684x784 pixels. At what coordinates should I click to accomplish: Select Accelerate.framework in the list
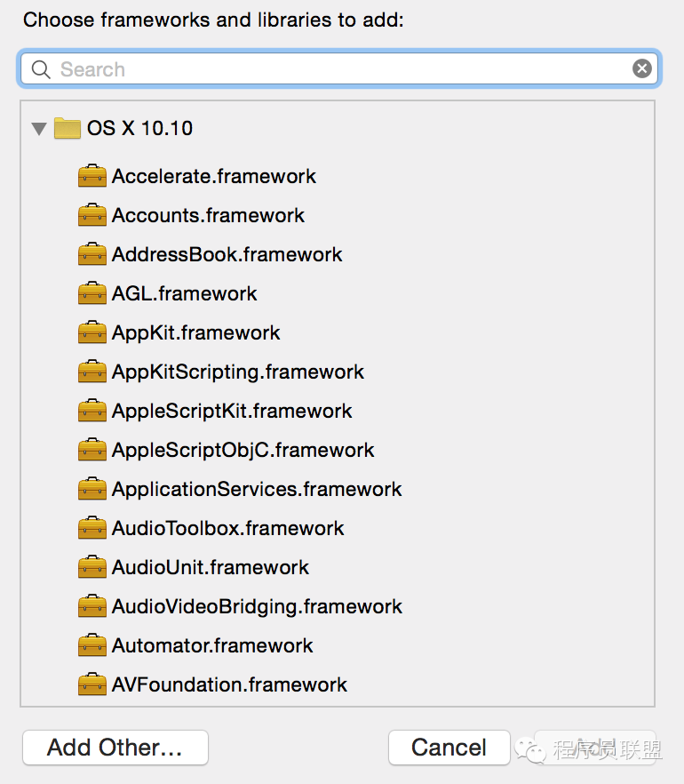214,176
